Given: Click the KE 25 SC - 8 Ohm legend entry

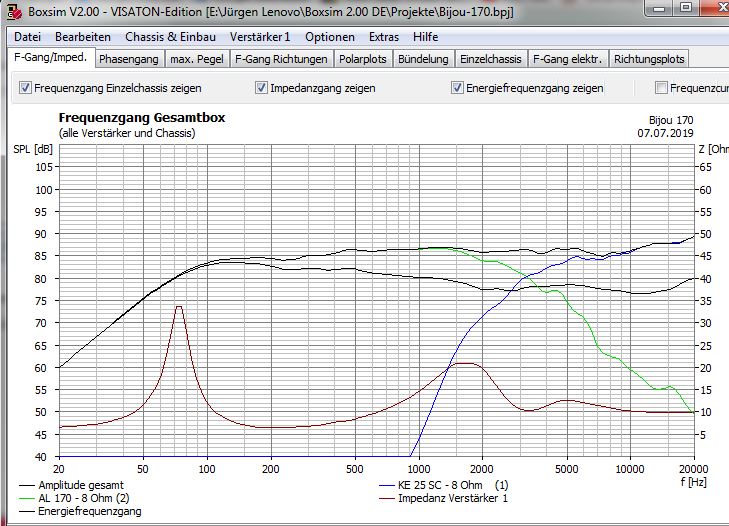Looking at the screenshot, I should [444, 485].
